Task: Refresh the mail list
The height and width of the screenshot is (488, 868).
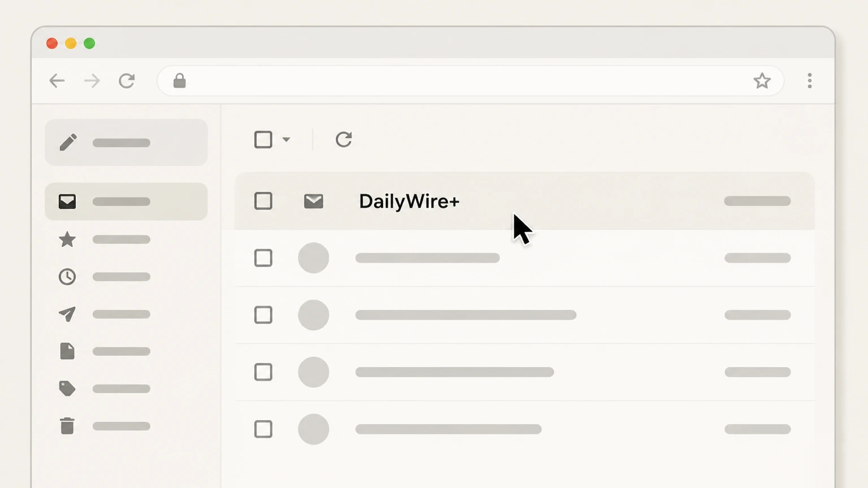Action: point(344,140)
